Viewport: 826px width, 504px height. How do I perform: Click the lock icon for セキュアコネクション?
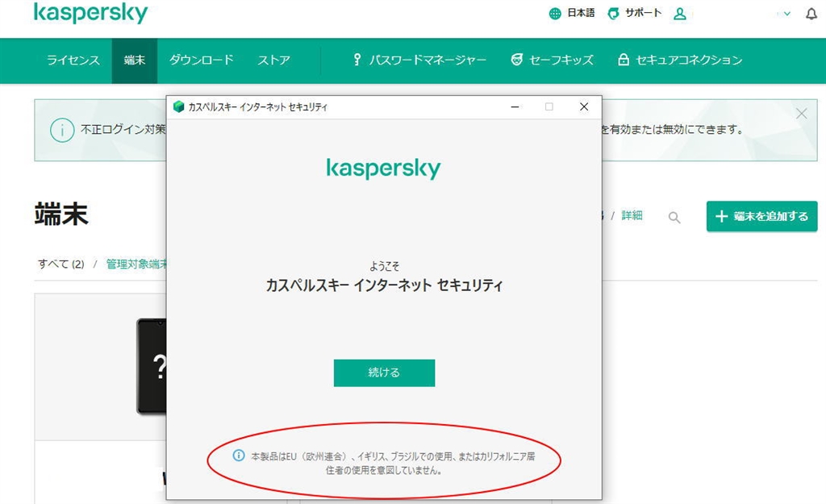tap(624, 60)
